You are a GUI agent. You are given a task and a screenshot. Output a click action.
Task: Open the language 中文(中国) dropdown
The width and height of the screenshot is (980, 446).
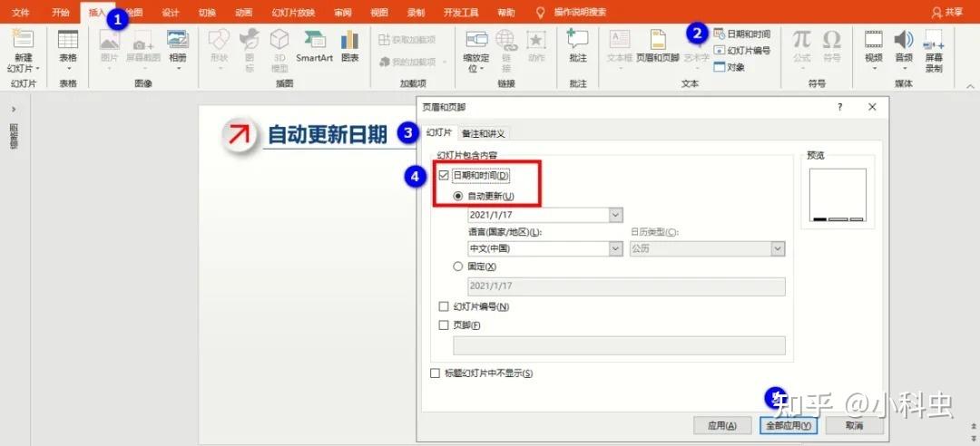click(x=616, y=248)
